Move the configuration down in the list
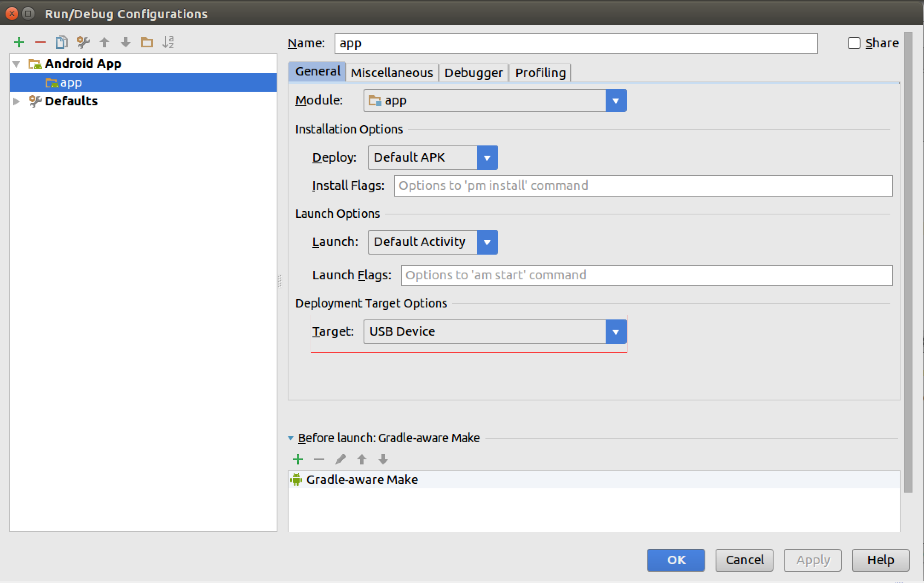This screenshot has height=583, width=924. 126,42
